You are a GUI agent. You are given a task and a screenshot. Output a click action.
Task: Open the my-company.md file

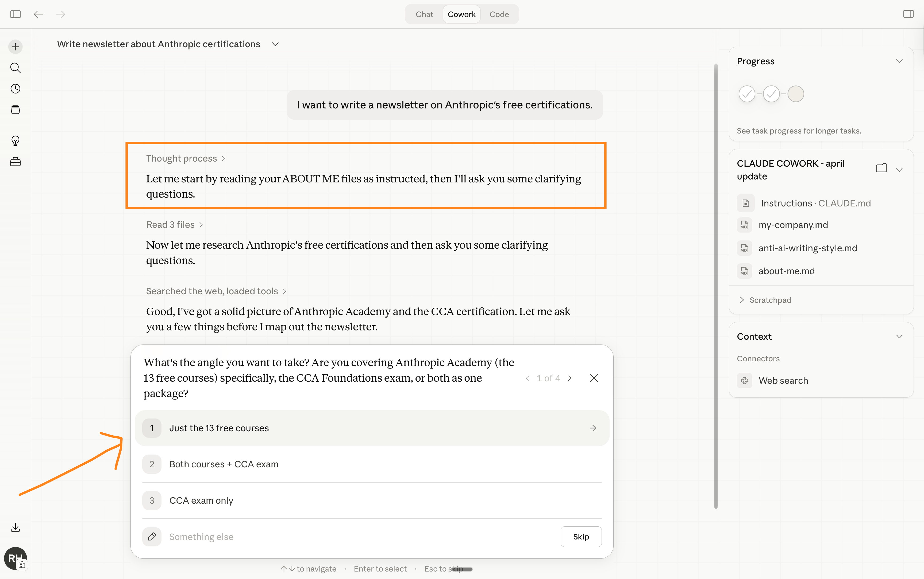coord(793,225)
